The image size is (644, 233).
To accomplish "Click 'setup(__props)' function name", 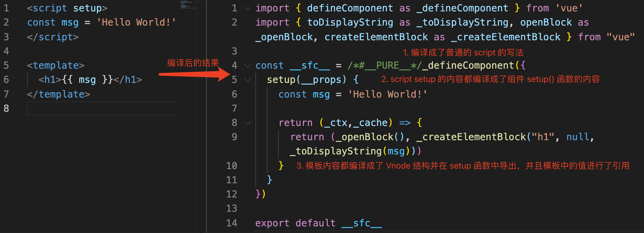I will click(307, 80).
